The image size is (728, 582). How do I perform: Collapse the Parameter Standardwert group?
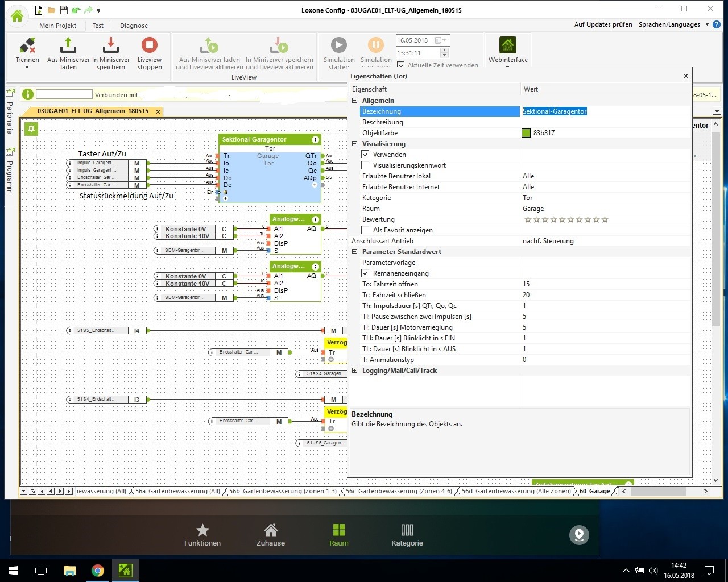(355, 252)
